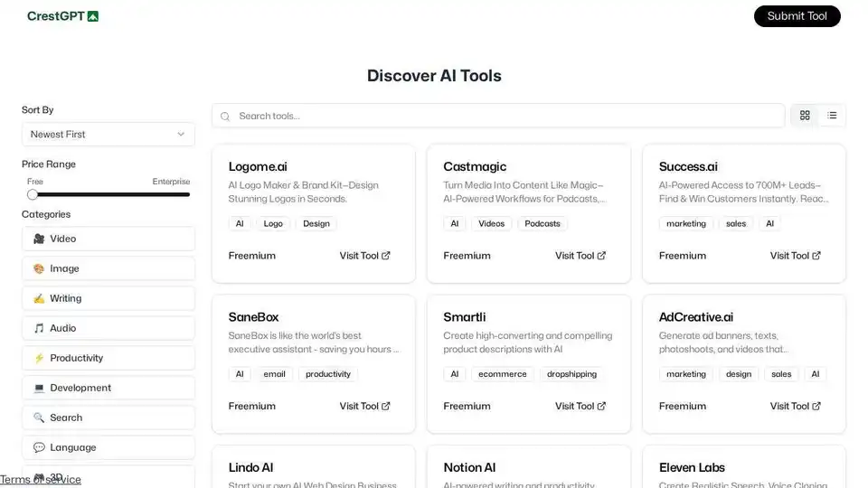This screenshot has width=868, height=488.
Task: Open the Smartli card title
Action: click(x=464, y=317)
